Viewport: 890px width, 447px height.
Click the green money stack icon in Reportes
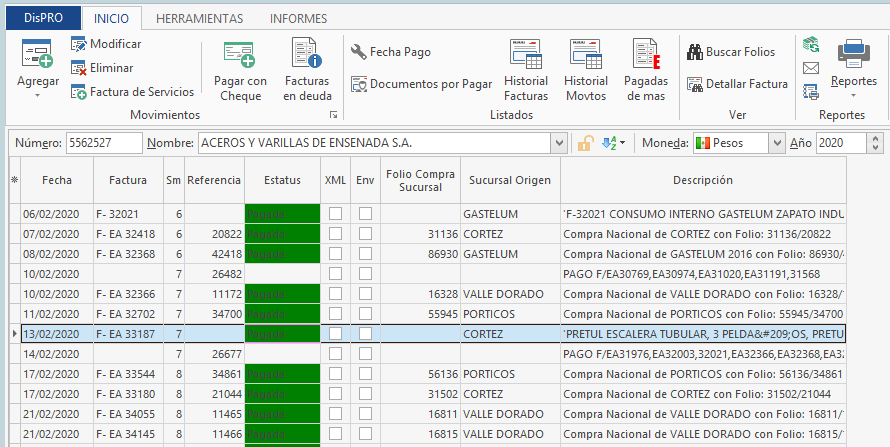(811, 44)
